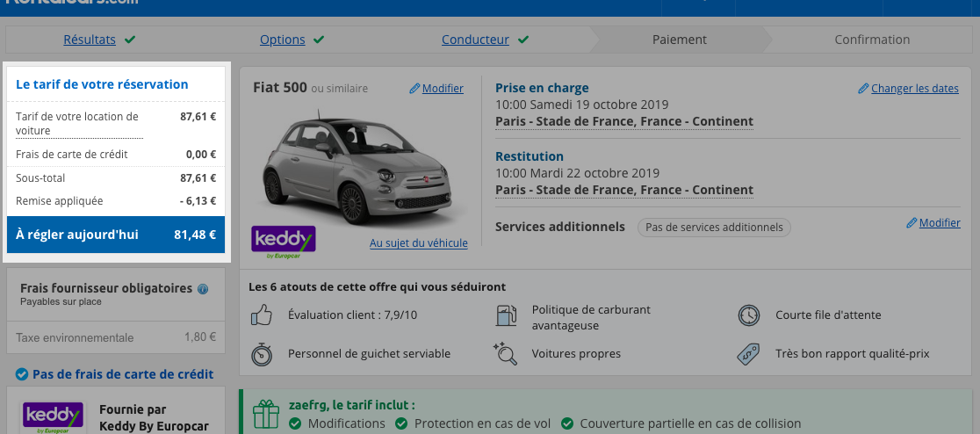Open Au sujet du véhicule link
The image size is (980, 434).
tap(419, 242)
